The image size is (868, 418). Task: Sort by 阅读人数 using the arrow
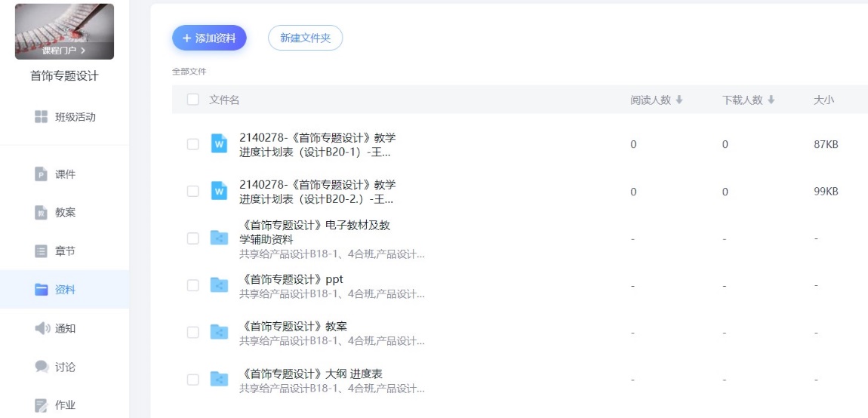pyautogui.click(x=679, y=100)
